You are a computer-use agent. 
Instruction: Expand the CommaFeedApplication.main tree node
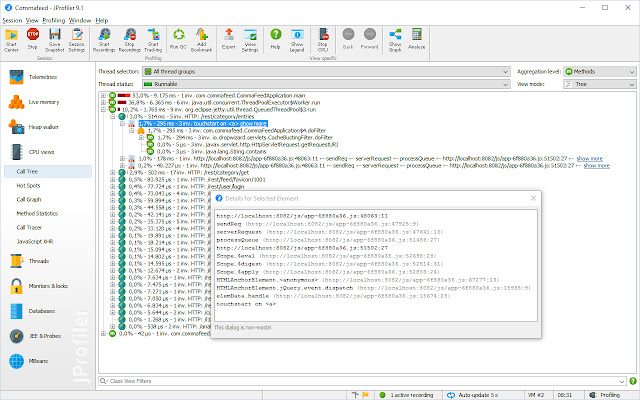[x=103, y=96]
